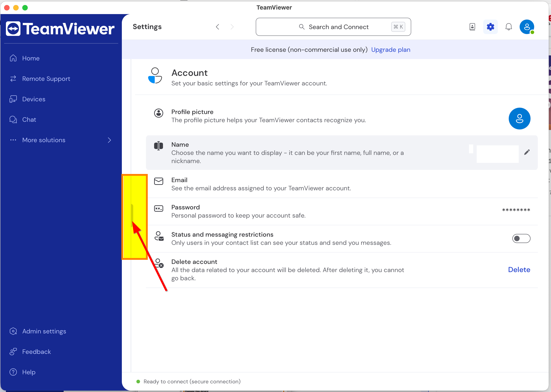Click the ⌘K shortcut badge
551x392 pixels.
click(x=398, y=27)
